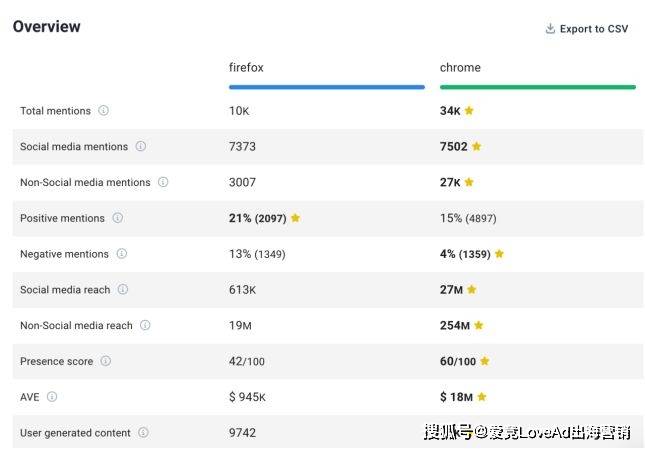This screenshot has height=449, width=645.
Task: Click firefox's $ 945K AVE value
Action: point(247,397)
